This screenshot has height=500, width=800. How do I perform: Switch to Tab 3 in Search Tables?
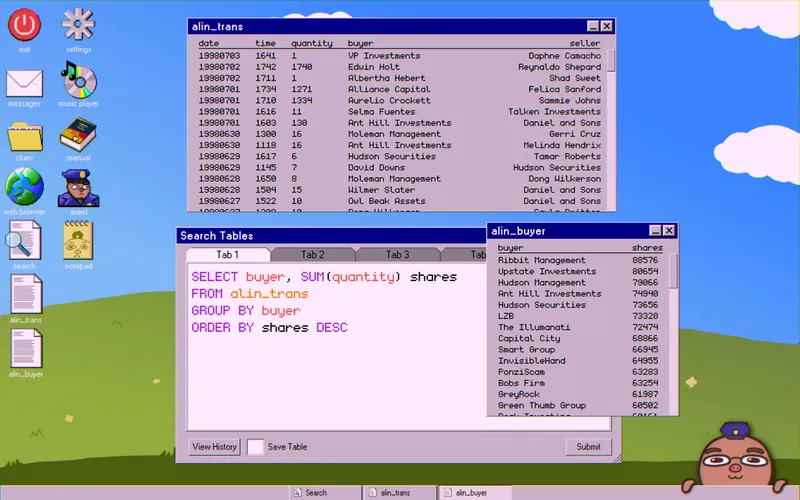point(397,254)
